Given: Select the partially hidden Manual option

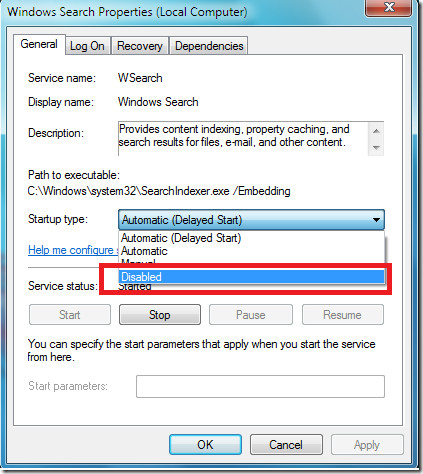Looking at the screenshot, I should pos(251,261).
